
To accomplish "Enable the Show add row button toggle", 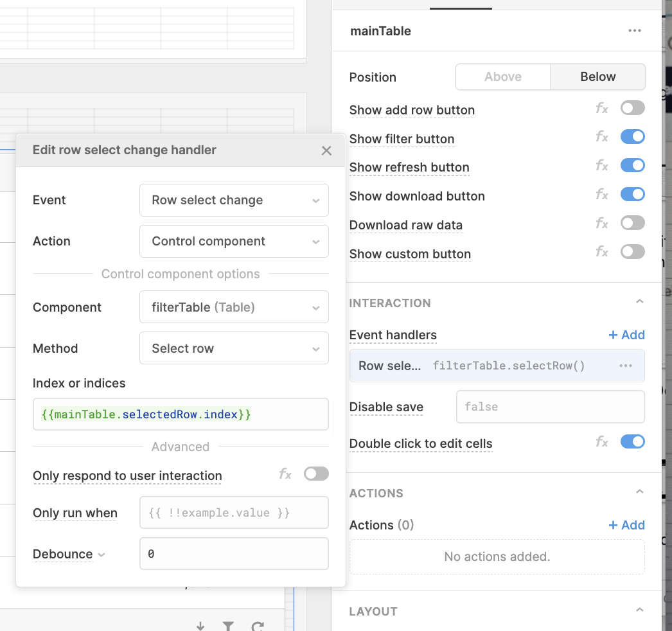I will click(632, 107).
